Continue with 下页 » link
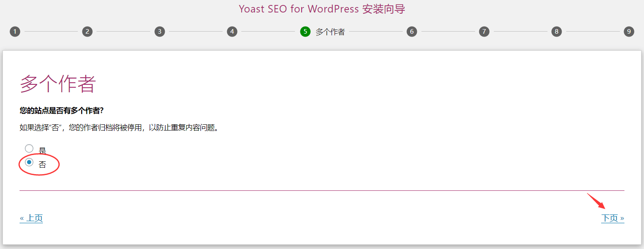Image resolution: width=644 pixels, height=249 pixels. (613, 218)
